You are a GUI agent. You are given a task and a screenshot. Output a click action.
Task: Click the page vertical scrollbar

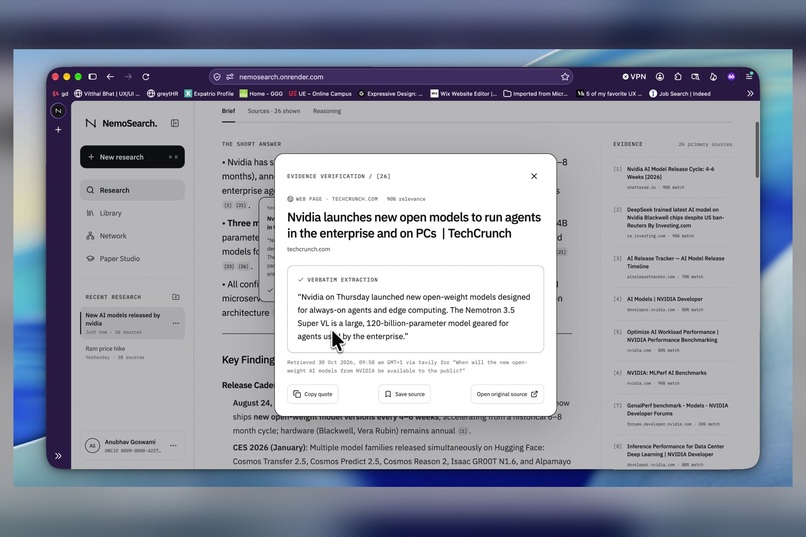[757, 150]
